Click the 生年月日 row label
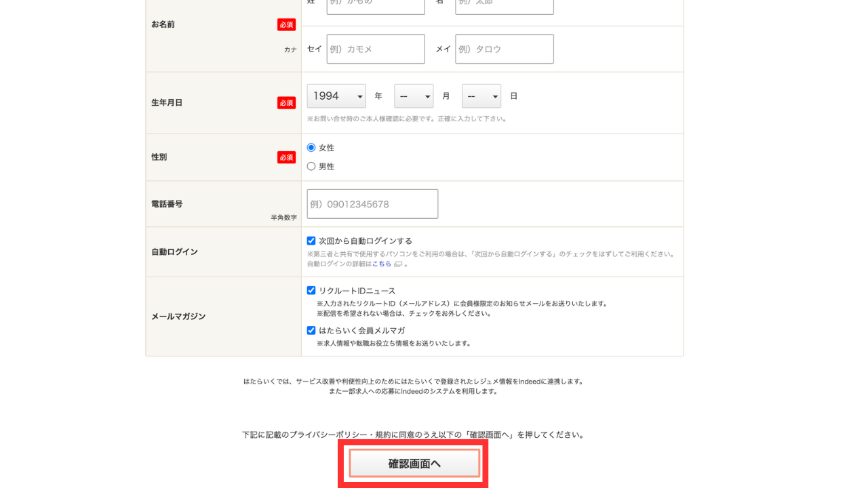This screenshot has width=868, height=488. [167, 103]
